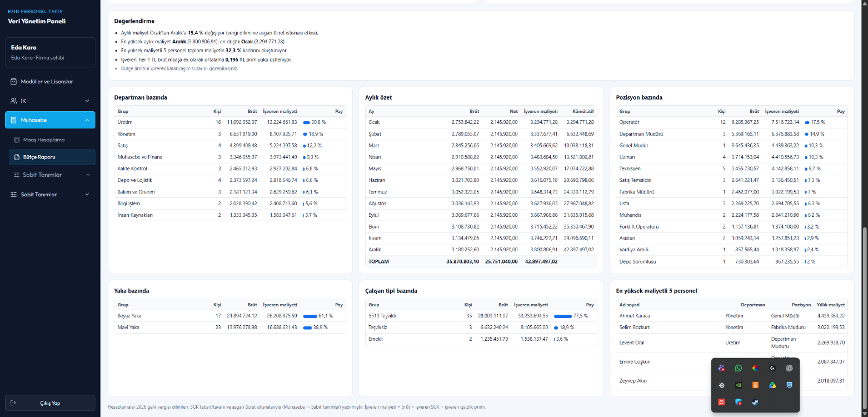Click "Üretim" in the Departman bazında table
Viewport: 868px width, 417px height.
[125, 122]
